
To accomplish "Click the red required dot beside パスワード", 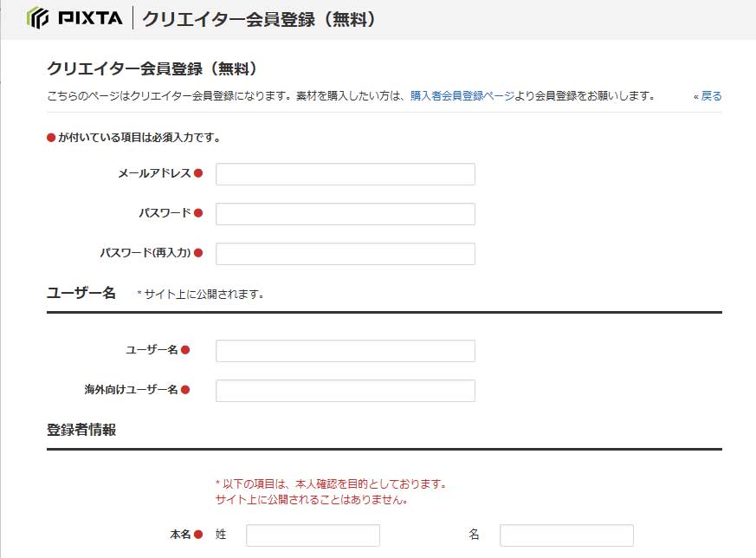I will coord(200,213).
